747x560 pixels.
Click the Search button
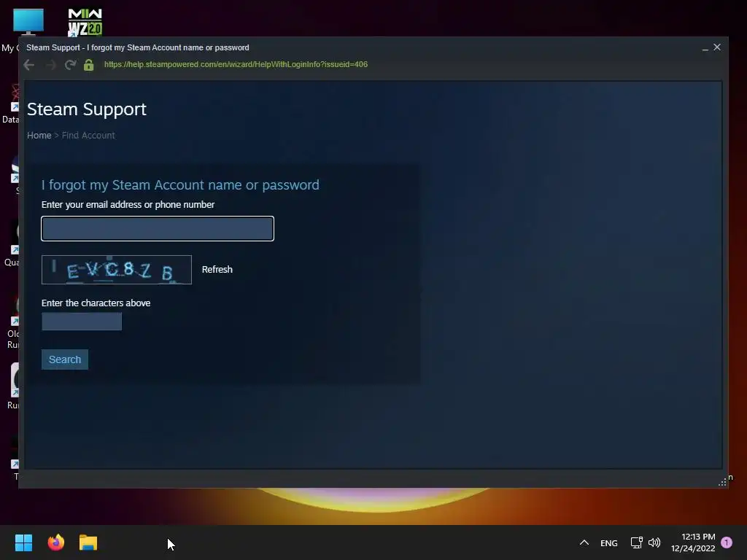click(65, 359)
